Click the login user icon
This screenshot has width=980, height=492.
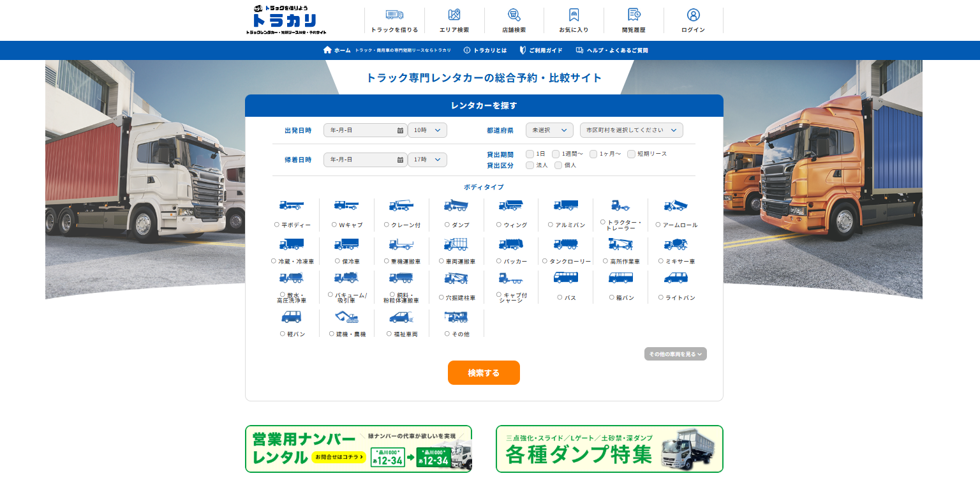click(693, 15)
